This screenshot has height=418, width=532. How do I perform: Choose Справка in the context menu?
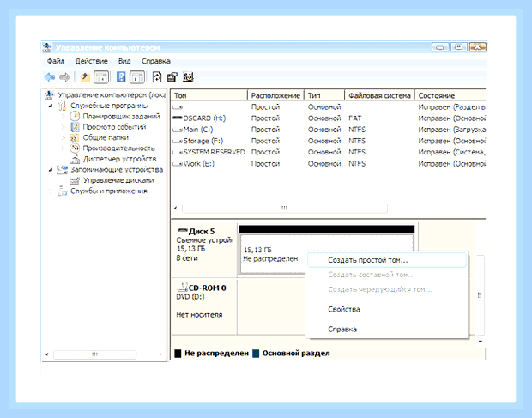342,329
